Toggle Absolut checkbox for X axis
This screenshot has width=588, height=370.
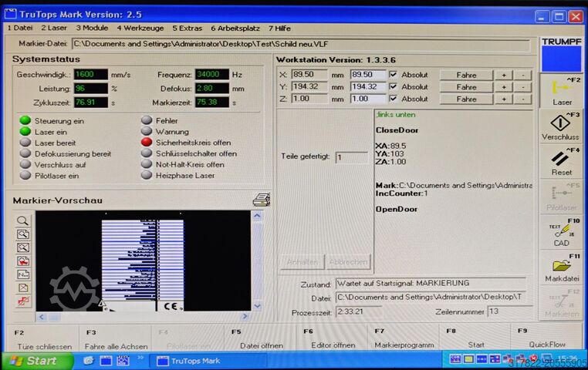pyautogui.click(x=394, y=75)
